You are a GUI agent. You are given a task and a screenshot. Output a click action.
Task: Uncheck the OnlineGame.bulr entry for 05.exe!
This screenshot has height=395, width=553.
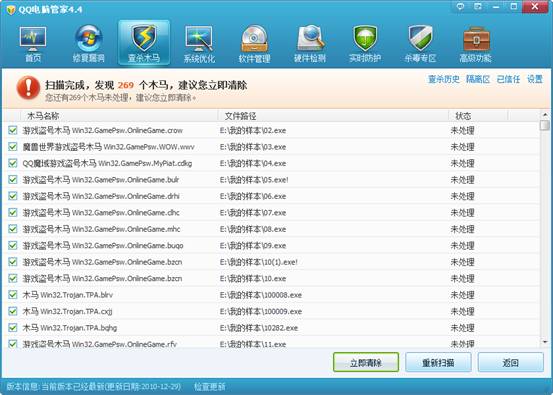13,180
